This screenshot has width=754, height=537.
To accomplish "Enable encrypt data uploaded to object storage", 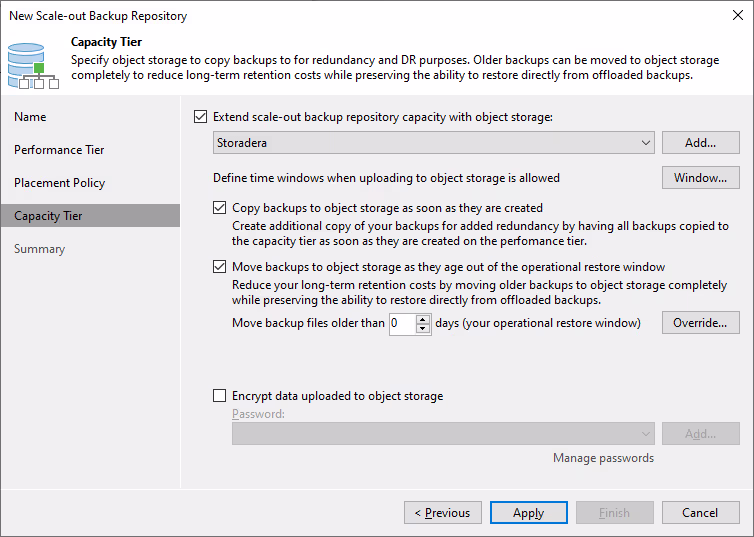I will [220, 396].
